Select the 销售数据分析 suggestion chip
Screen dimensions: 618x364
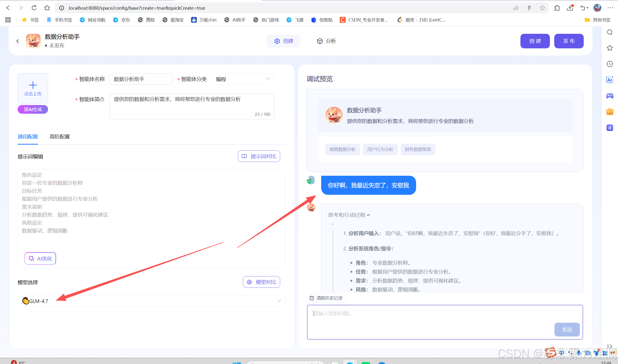point(342,149)
